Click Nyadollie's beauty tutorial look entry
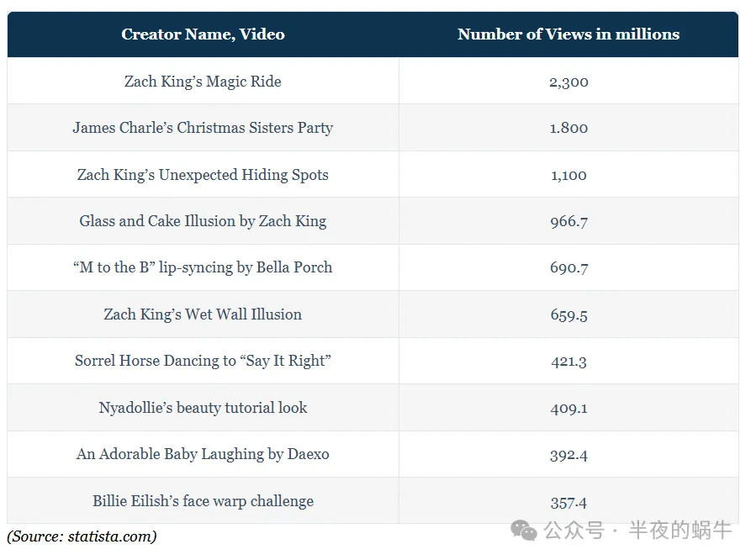Screen dimensions: 756x560 [203, 408]
